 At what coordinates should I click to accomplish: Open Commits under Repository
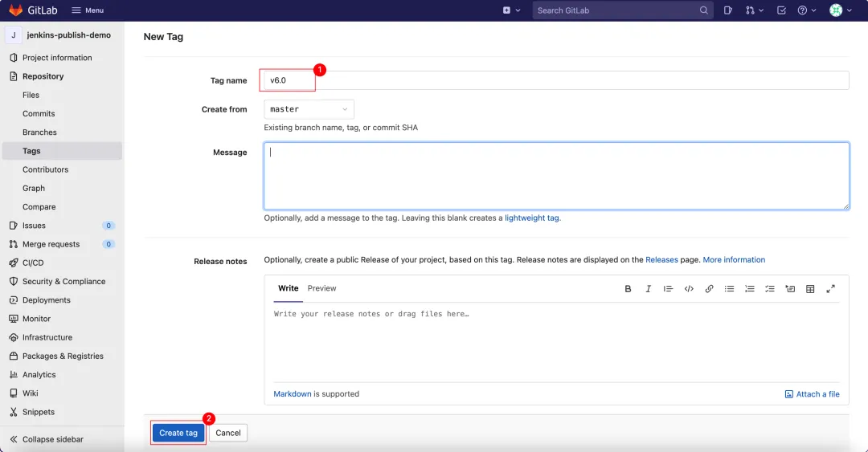pos(39,113)
